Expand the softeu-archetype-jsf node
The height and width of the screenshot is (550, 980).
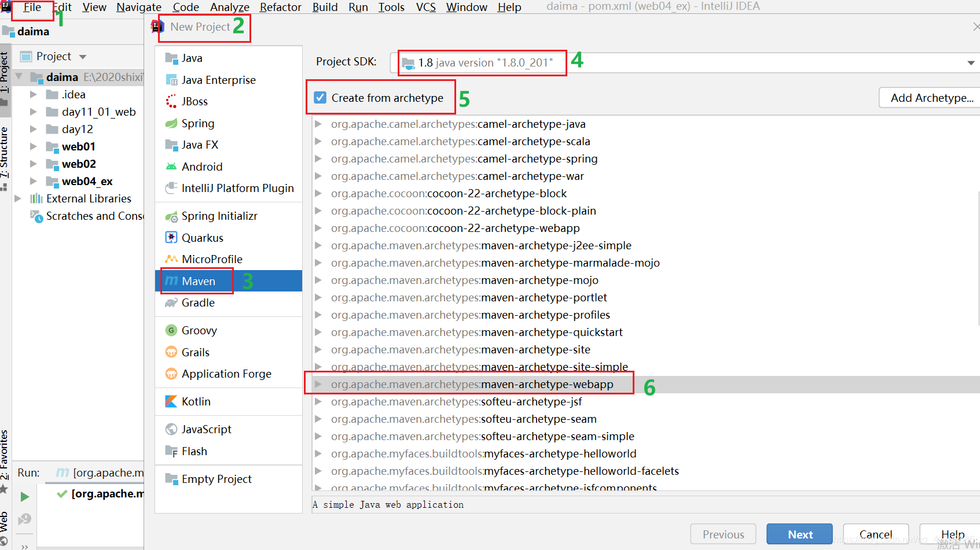click(x=318, y=401)
